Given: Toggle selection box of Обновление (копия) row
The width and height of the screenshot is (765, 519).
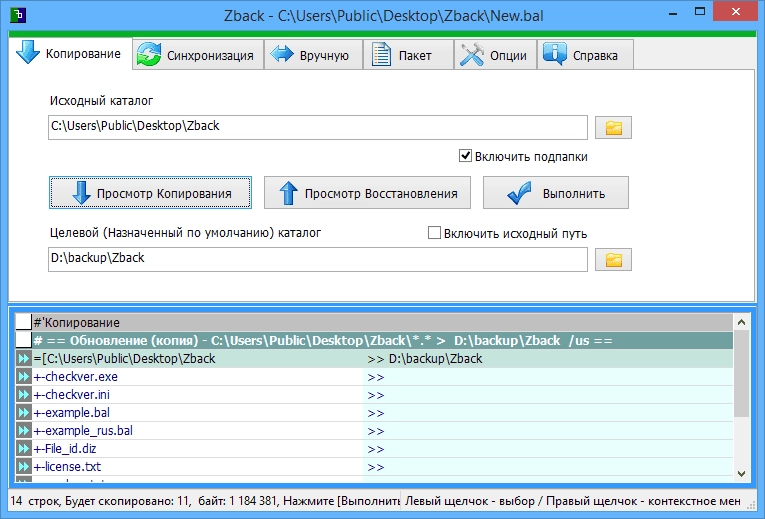Looking at the screenshot, I should coord(23,340).
